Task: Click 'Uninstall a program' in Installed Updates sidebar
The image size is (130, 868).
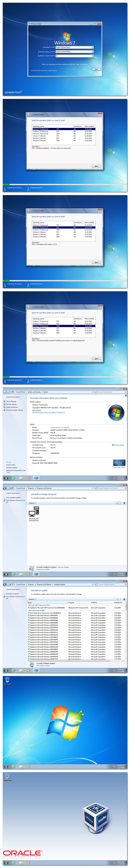Action: (12, 594)
